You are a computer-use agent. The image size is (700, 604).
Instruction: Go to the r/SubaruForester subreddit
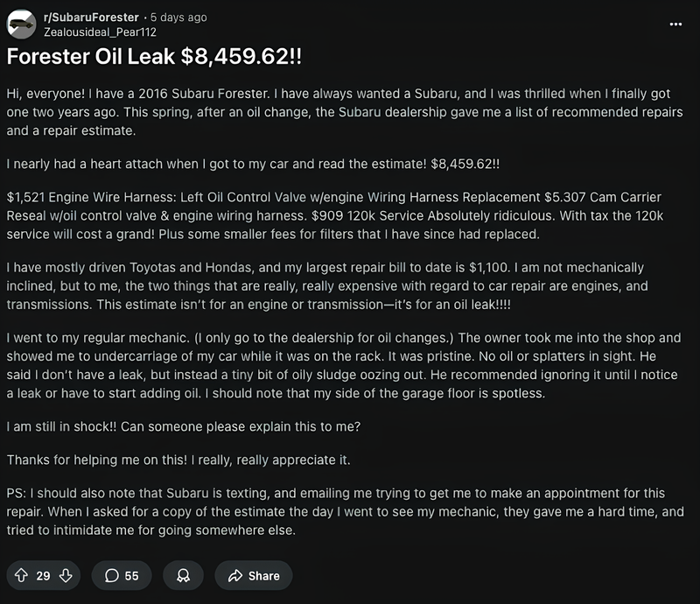[91, 17]
